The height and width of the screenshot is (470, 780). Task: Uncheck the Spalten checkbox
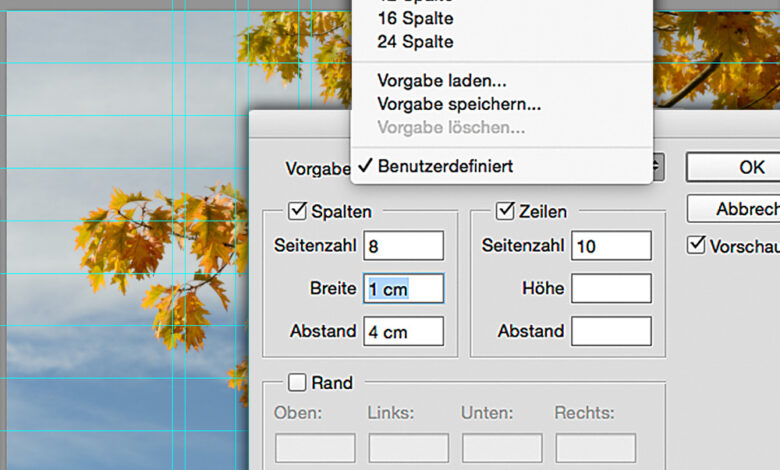[297, 211]
